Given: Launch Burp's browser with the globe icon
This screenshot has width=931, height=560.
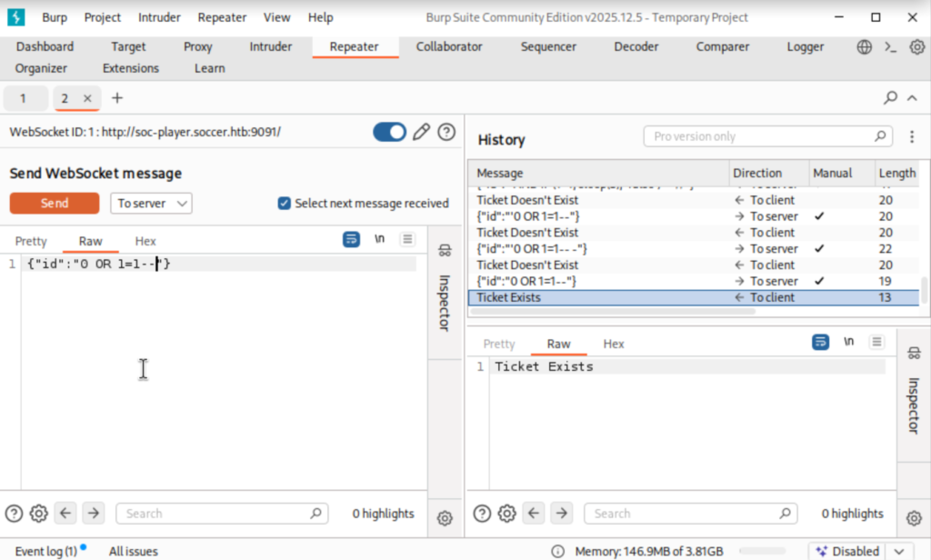Looking at the screenshot, I should 863,46.
